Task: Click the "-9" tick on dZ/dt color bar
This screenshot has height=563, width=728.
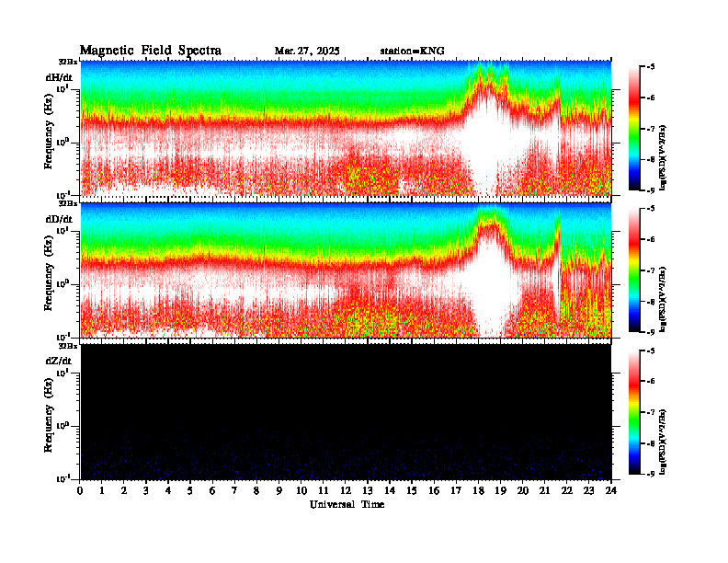Action: click(x=651, y=474)
